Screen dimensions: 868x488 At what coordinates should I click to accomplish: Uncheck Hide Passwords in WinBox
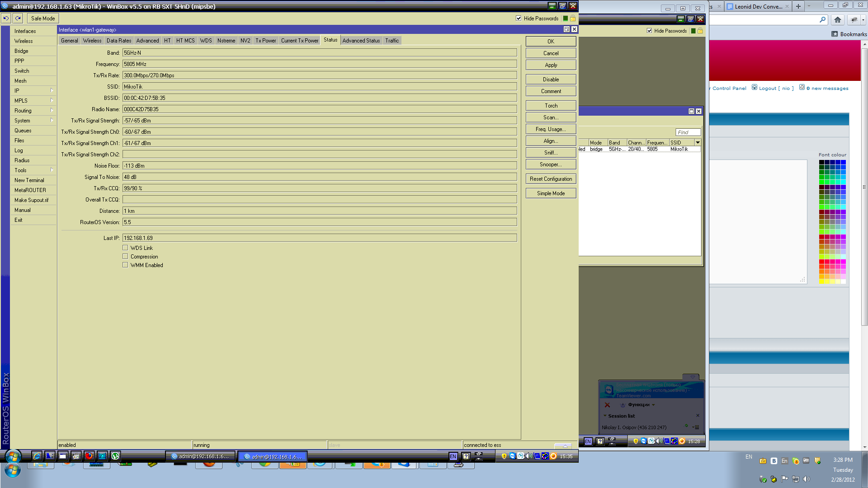coord(519,19)
